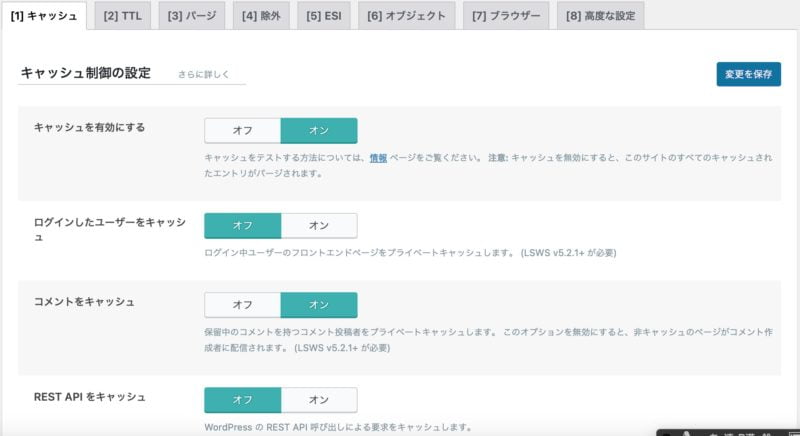Select the [4] 除外 tab
The height and width of the screenshot is (436, 800).
263,16
